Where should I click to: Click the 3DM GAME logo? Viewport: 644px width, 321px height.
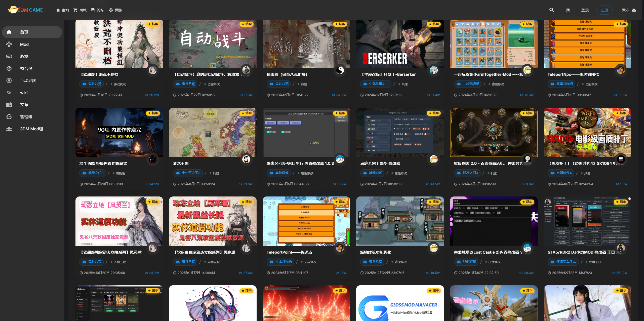(x=25, y=10)
